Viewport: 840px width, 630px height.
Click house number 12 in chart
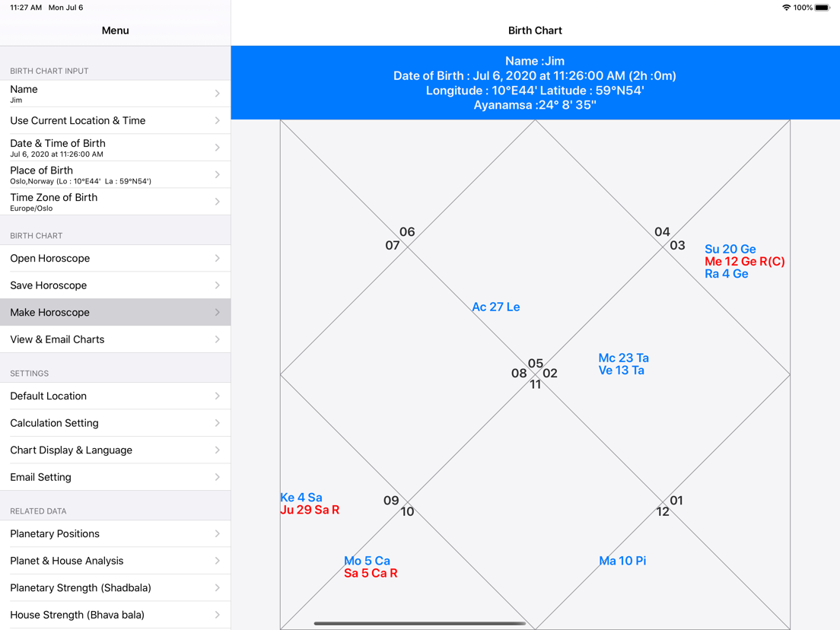[663, 511]
